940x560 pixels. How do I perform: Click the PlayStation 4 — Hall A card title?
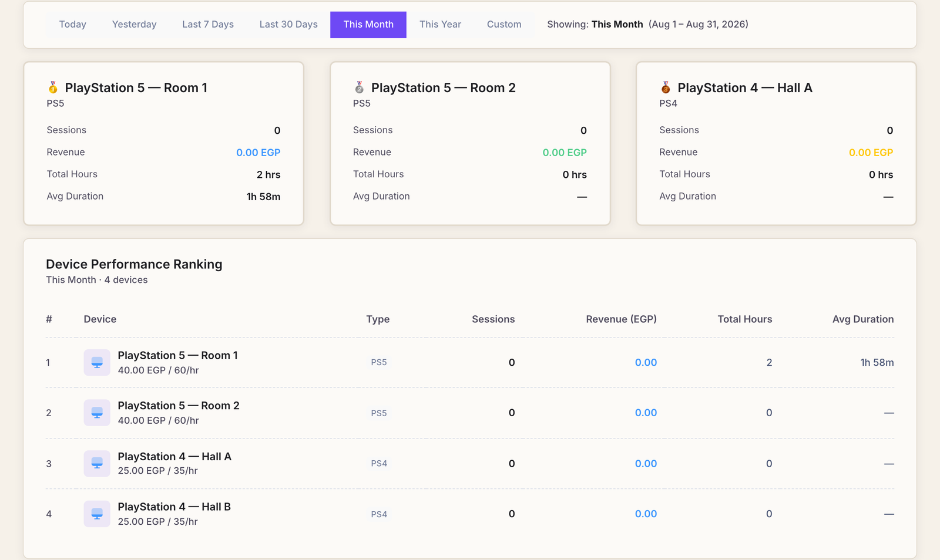point(745,88)
